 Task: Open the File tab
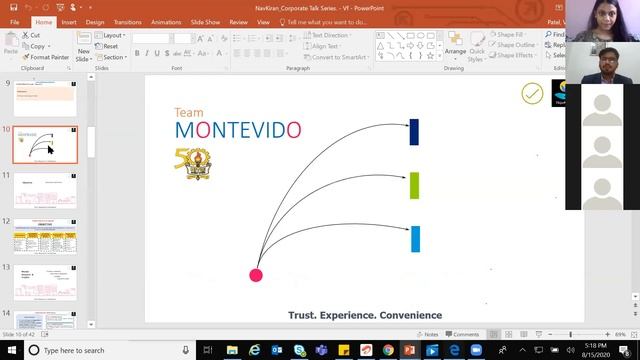(x=15, y=22)
